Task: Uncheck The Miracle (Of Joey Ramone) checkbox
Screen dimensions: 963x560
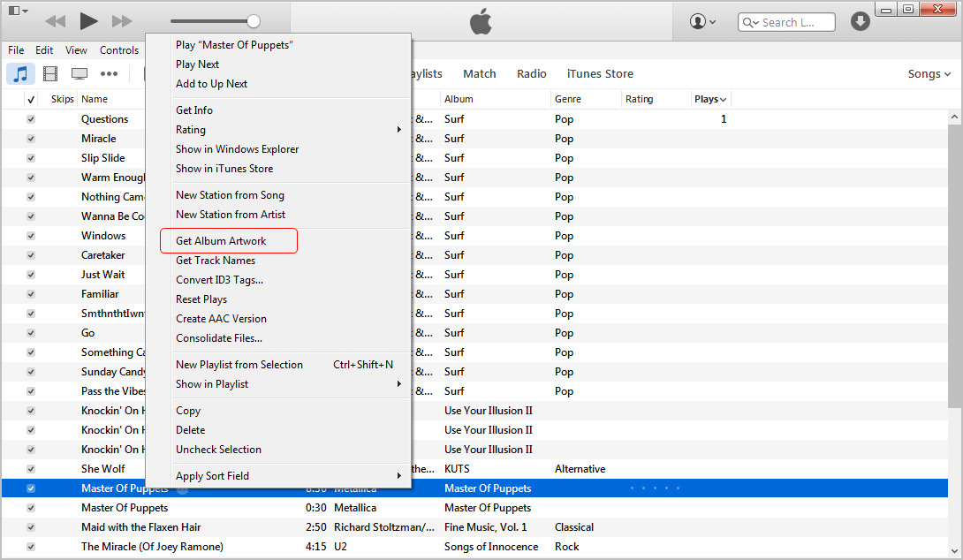Action: (31, 547)
